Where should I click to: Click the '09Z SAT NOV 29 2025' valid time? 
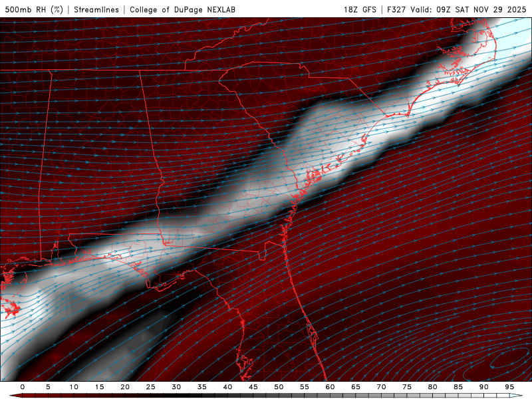click(x=481, y=9)
